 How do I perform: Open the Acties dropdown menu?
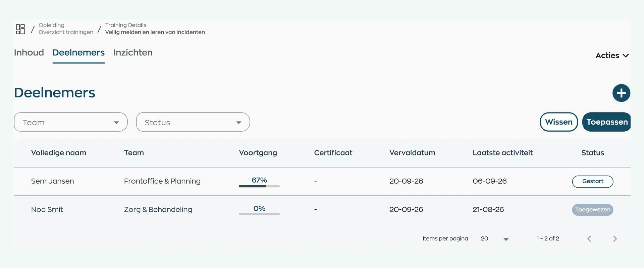pyautogui.click(x=612, y=56)
